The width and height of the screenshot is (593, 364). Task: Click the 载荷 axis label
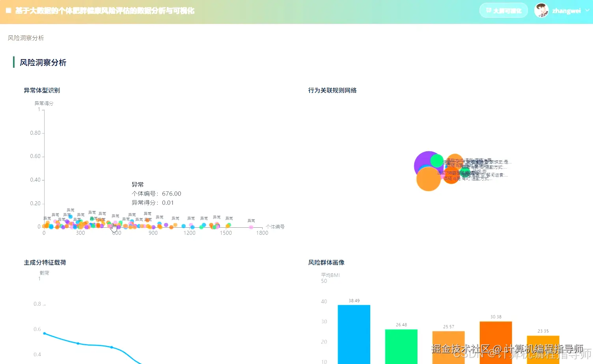pyautogui.click(x=44, y=273)
